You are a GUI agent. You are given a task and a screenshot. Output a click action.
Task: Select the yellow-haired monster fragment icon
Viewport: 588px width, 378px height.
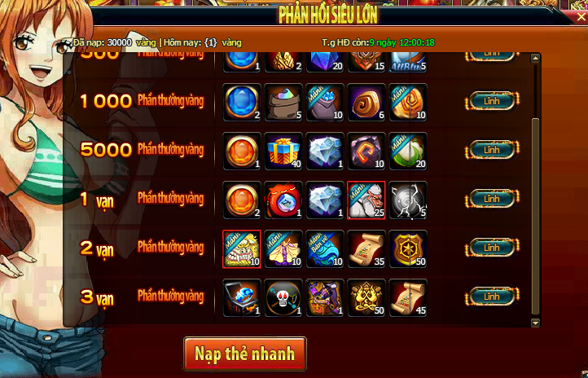point(242,249)
